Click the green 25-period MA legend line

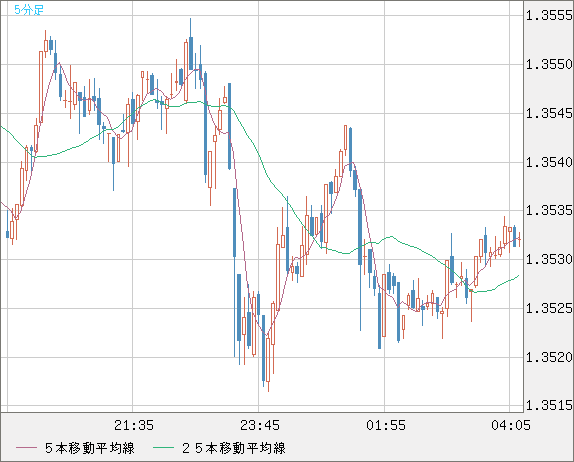(163, 448)
